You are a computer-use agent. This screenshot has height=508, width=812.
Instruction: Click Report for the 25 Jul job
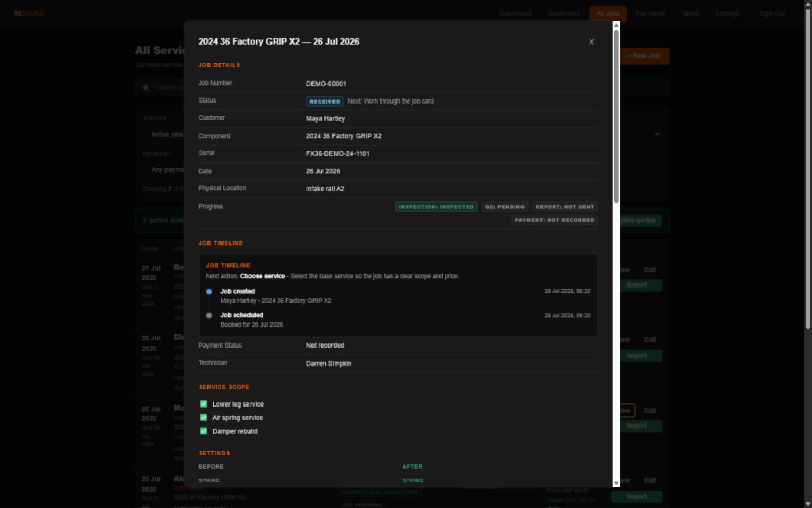coord(637,496)
